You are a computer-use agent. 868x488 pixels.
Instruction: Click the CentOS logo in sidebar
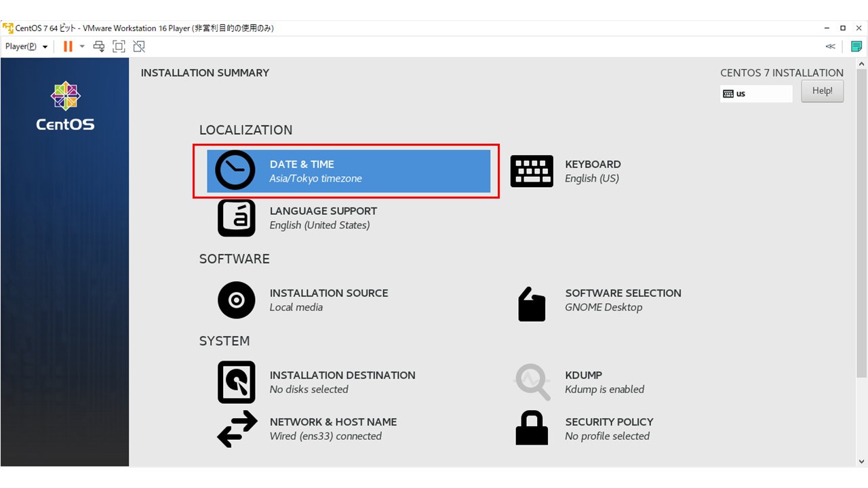65,106
